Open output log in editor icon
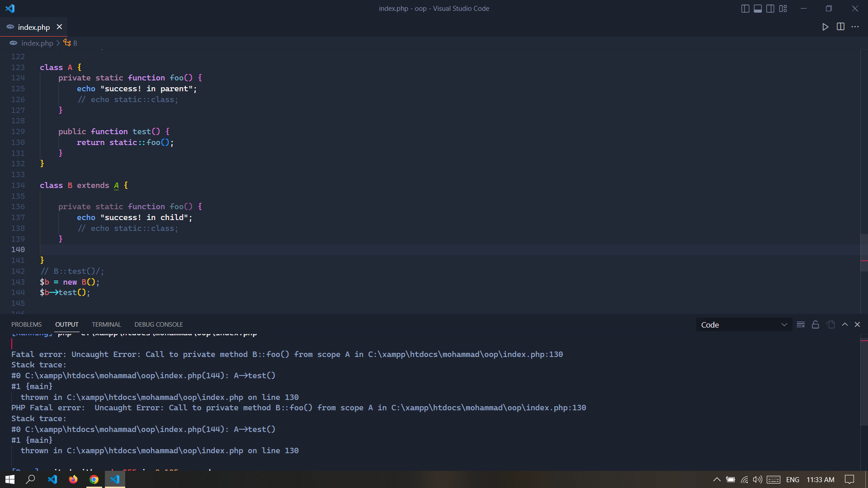Image resolution: width=868 pixels, height=488 pixels. (830, 324)
